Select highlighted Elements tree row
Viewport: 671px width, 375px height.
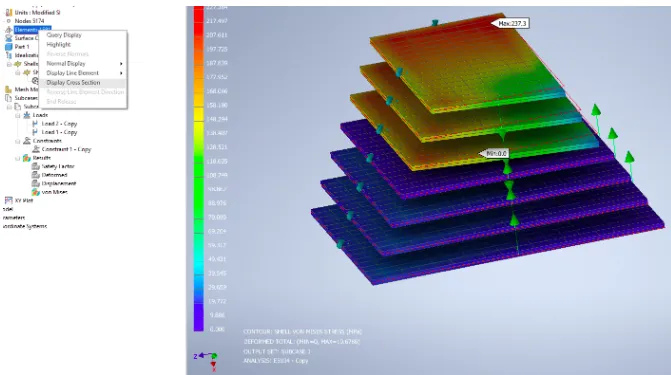coord(32,30)
